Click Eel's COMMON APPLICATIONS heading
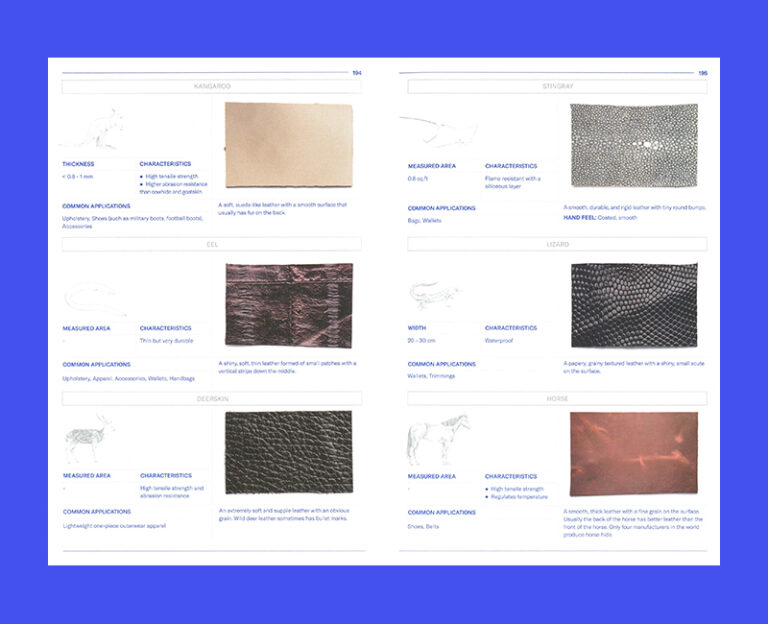This screenshot has height=624, width=768. coord(96,365)
